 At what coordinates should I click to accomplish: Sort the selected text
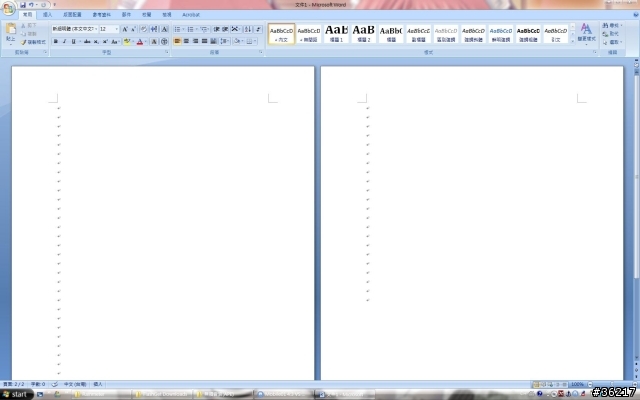pos(248,29)
